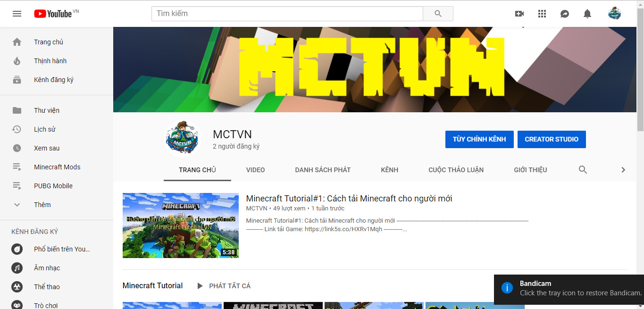Click the Thể thao sports icon
644x309 pixels.
pos(17,287)
